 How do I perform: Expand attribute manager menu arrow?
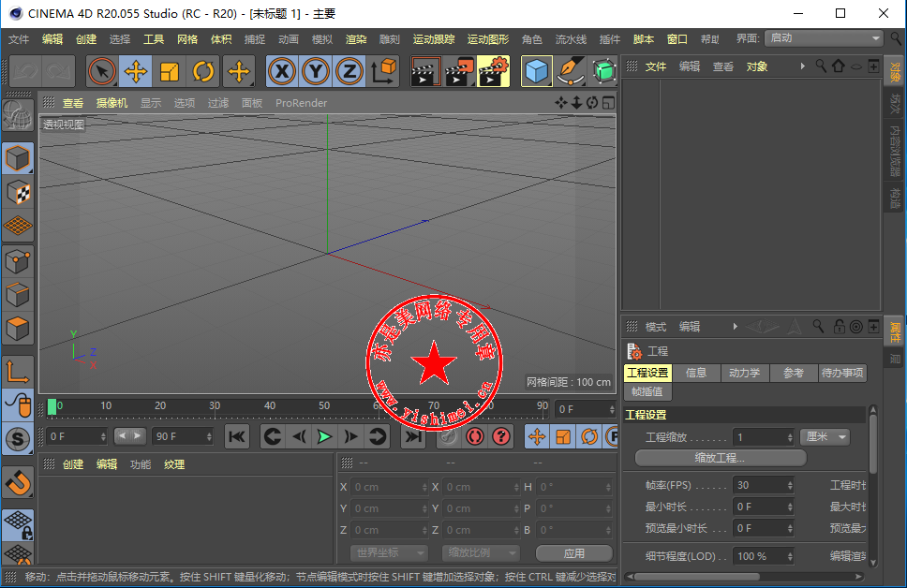(735, 327)
